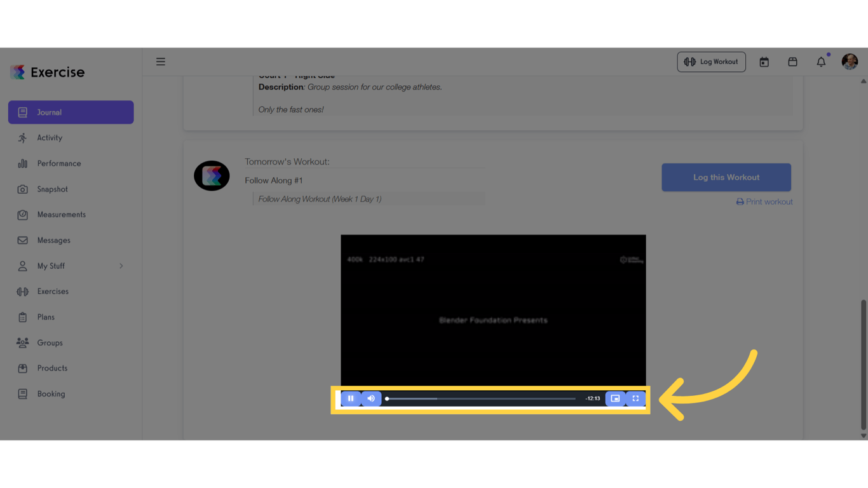Open Messages using the envelope icon
868x488 pixels.
(22, 240)
